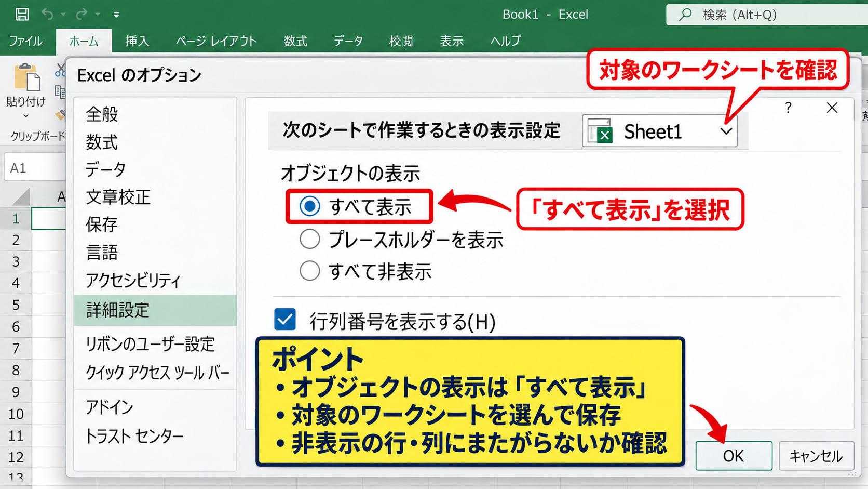The height and width of the screenshot is (489, 868).
Task: Select アドイン category
Action: 110,407
